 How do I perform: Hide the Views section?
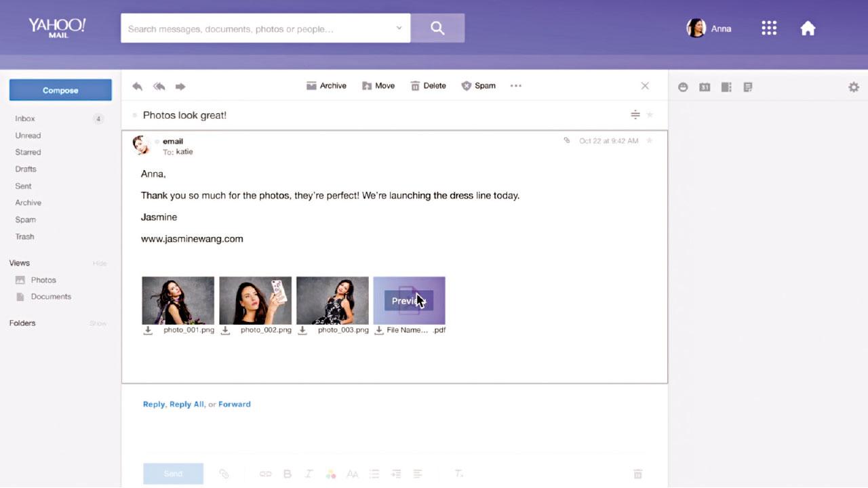click(x=100, y=263)
